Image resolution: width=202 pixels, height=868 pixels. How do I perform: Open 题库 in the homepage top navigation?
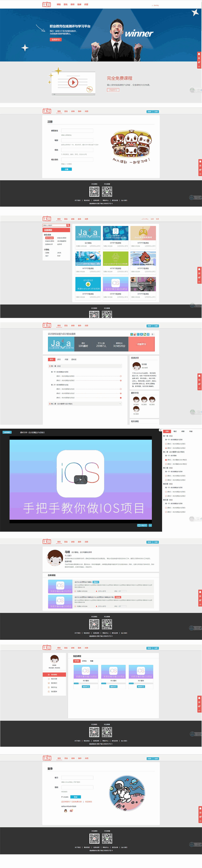(x=79, y=4)
